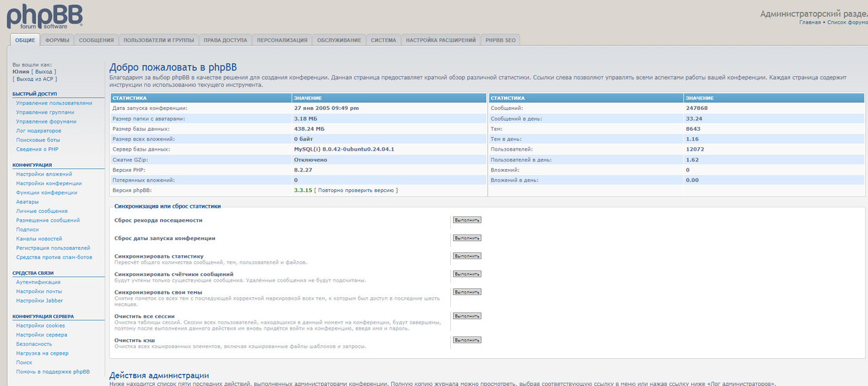This screenshot has width=868, height=386.
Task: Open Аватары settings link
Action: [28, 201]
